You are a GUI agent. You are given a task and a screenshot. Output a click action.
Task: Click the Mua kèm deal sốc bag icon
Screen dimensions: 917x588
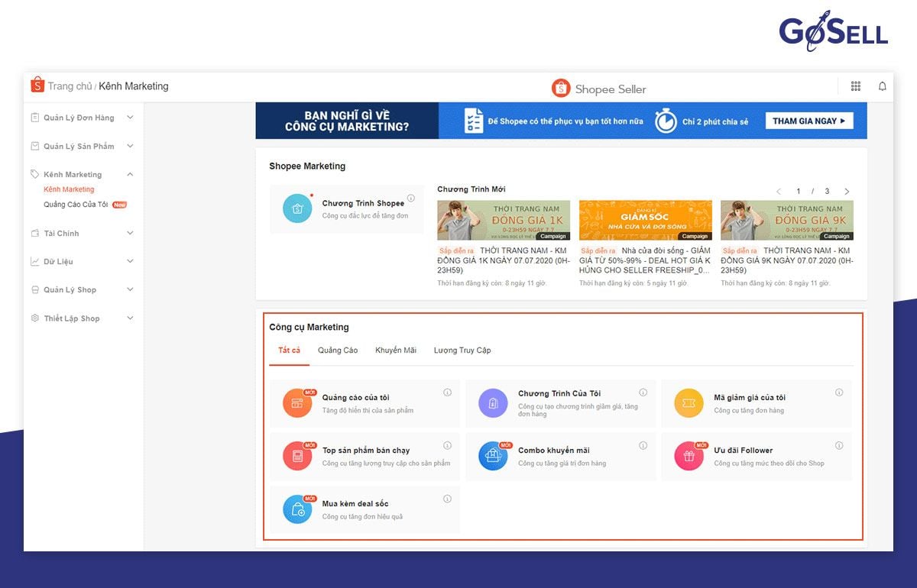tap(297, 509)
